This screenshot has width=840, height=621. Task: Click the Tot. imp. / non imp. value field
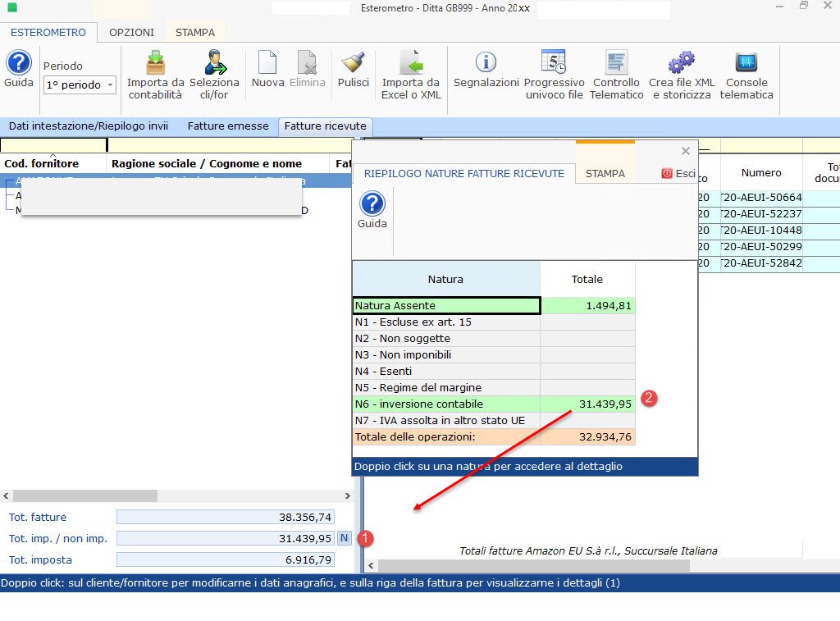pyautogui.click(x=226, y=538)
